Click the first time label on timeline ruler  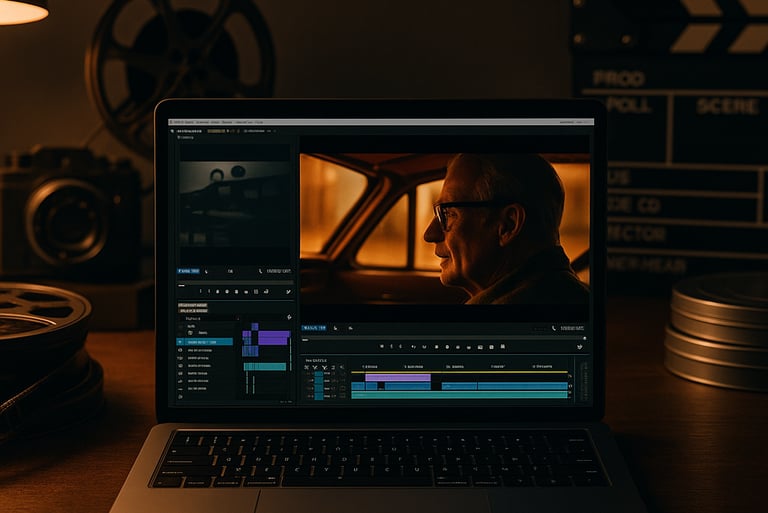coord(370,366)
